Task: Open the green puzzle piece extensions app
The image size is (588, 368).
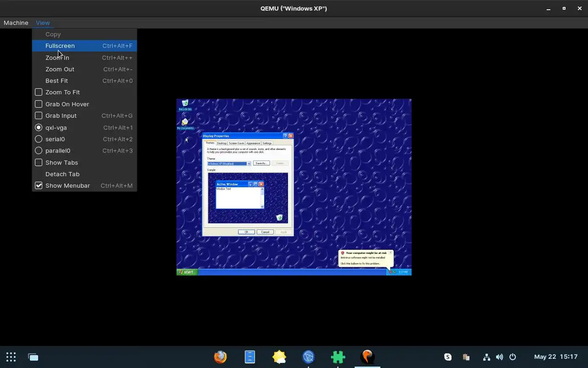Action: click(338, 356)
